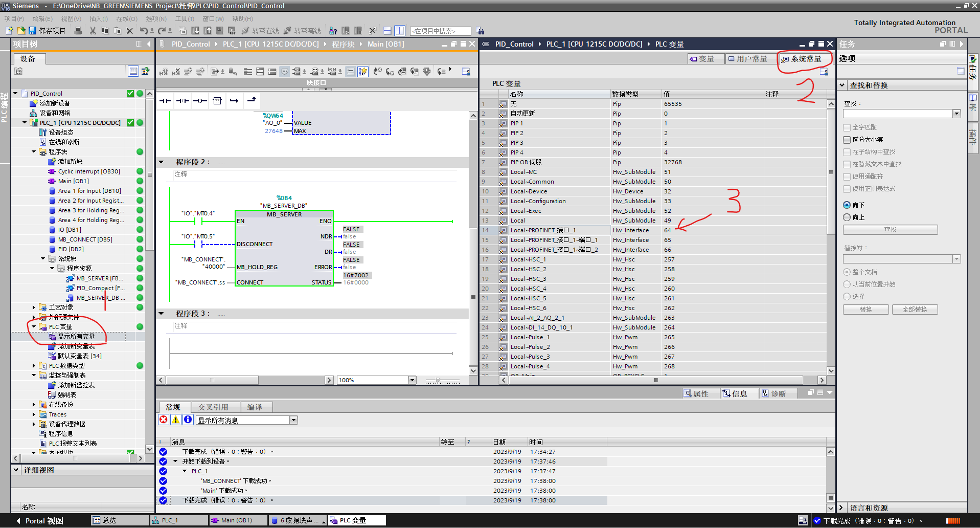Screen dimensions: 980x528
Task: Open the 显示所有消息 message filter dropdown
Action: click(x=293, y=420)
